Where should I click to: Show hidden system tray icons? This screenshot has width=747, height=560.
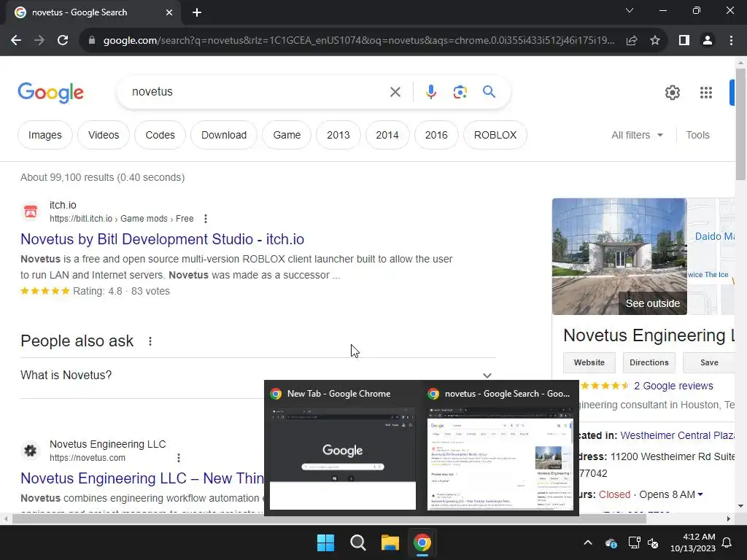click(588, 542)
